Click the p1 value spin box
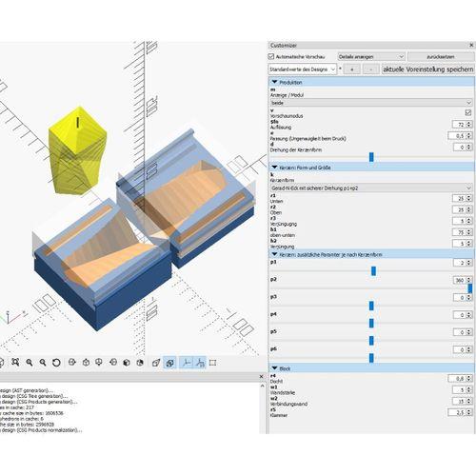 click(463, 263)
